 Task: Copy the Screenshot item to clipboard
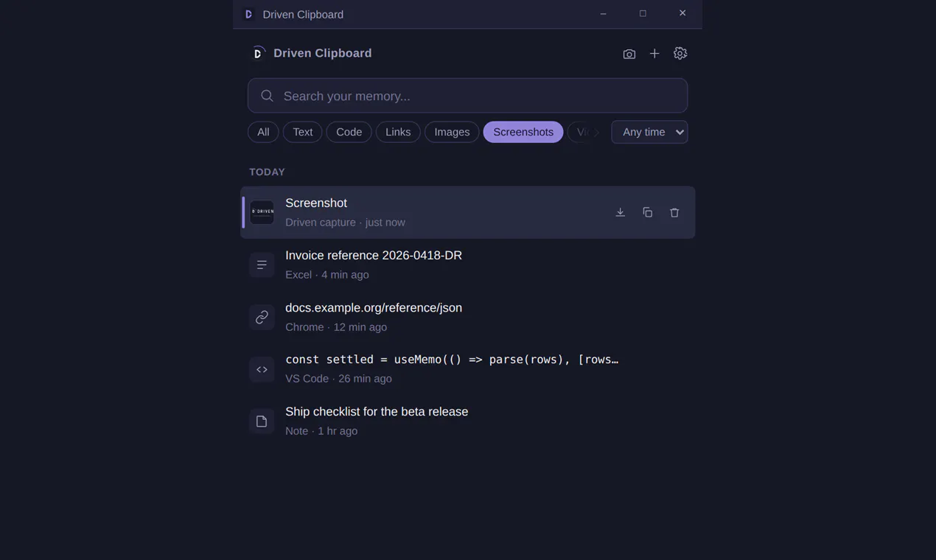[647, 212]
